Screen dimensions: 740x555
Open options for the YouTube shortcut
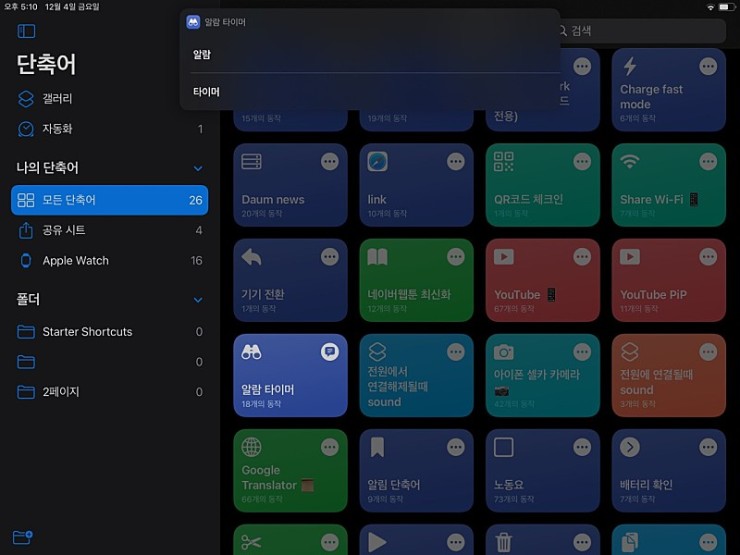[x=582, y=257]
